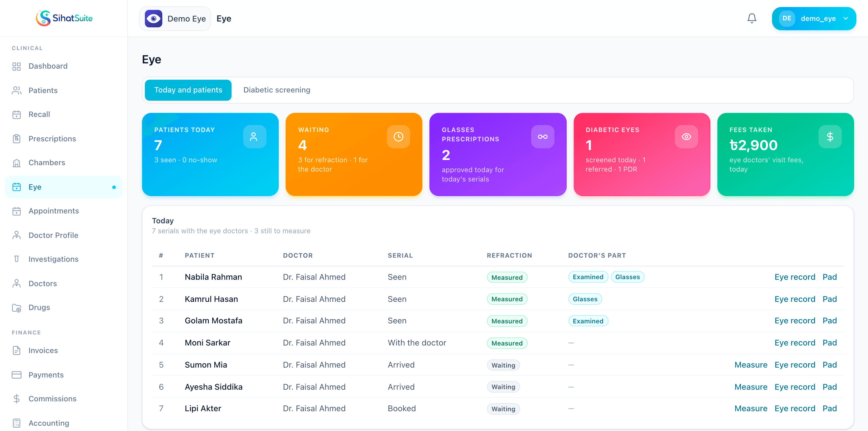
Task: Click the Payments card icon
Action: click(17, 375)
